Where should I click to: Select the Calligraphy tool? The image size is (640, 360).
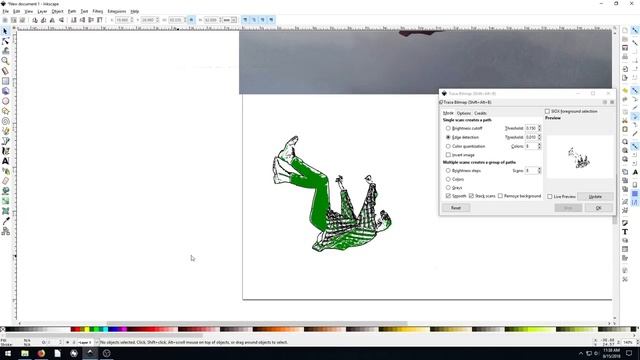[x=5, y=151]
